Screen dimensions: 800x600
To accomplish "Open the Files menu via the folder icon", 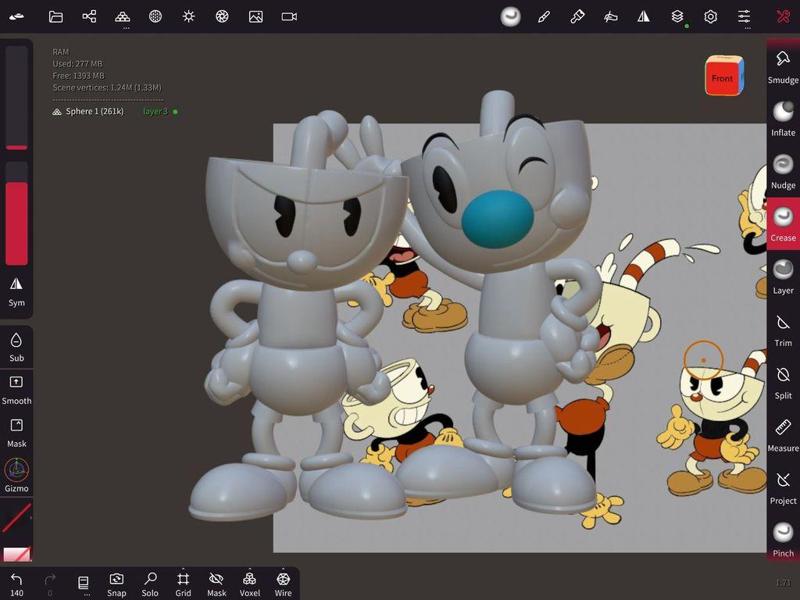I will (58, 16).
